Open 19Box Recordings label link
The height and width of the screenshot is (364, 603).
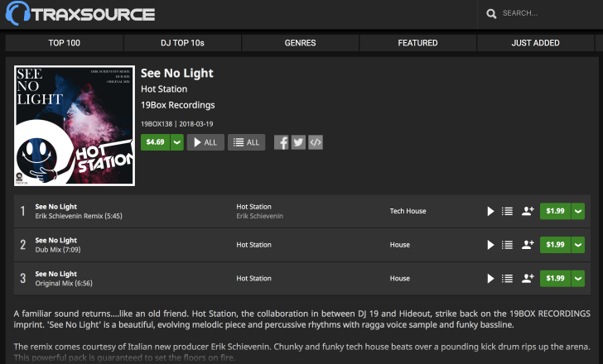click(177, 105)
